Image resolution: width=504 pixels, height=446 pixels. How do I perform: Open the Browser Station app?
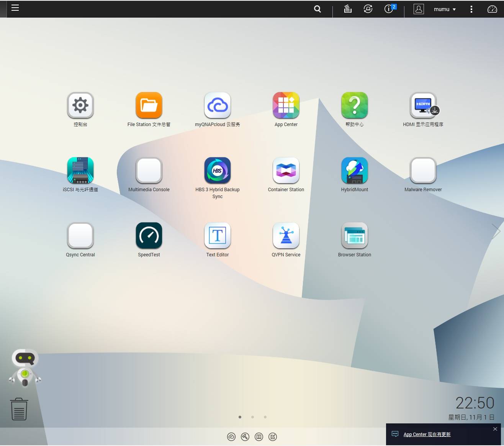click(x=354, y=236)
